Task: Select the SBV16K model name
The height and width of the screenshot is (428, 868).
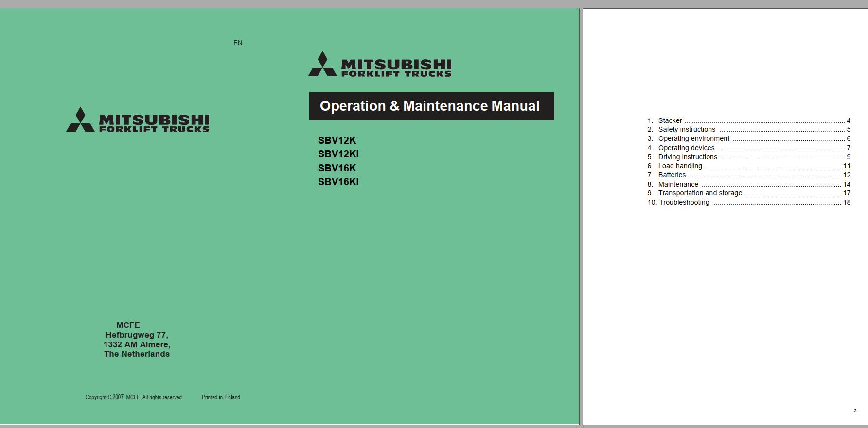Action: [x=337, y=168]
